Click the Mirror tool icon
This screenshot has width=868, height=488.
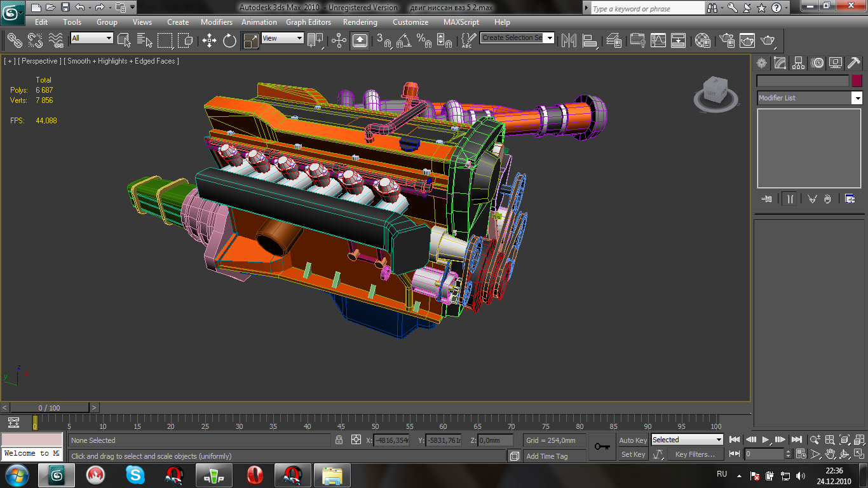coord(568,41)
